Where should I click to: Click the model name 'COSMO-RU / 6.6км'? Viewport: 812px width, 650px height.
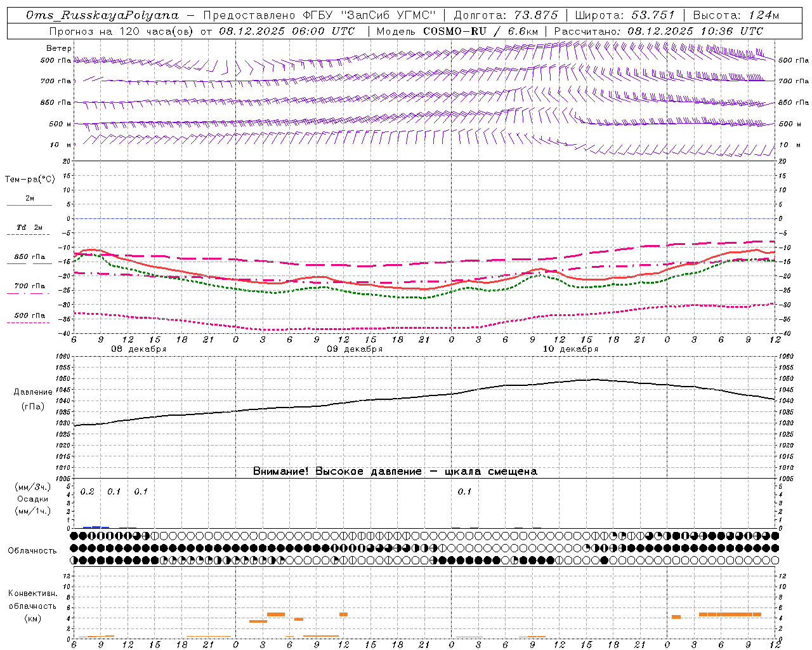tap(482, 31)
